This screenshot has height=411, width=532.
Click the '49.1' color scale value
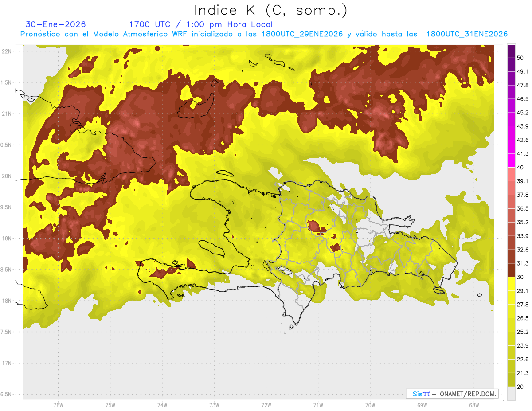523,71
